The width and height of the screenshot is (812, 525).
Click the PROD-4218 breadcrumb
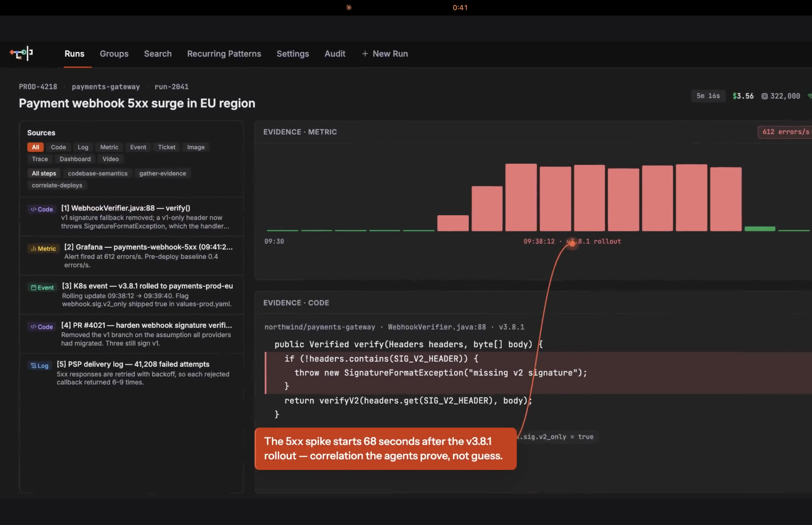click(x=38, y=86)
